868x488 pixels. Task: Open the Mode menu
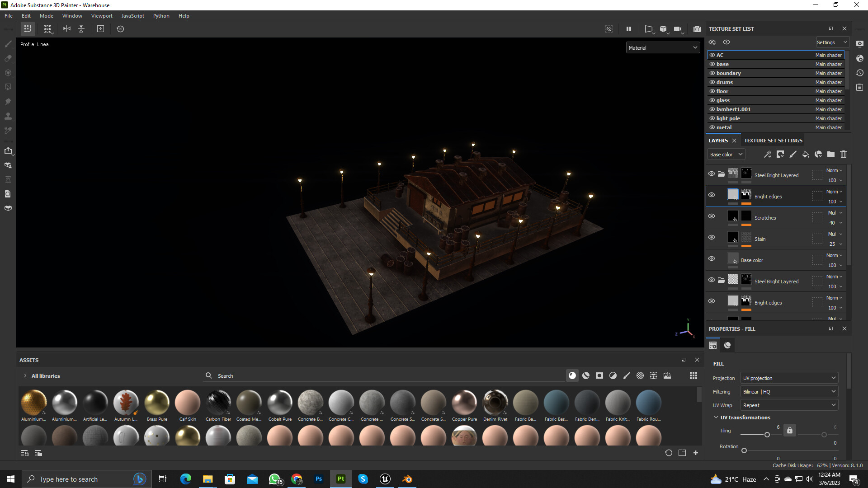(47, 16)
